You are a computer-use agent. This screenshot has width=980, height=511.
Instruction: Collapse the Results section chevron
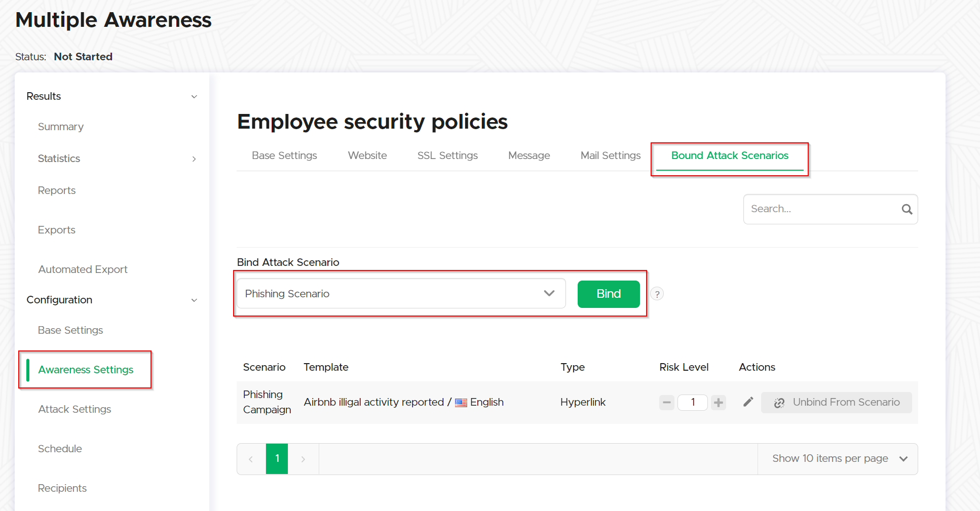click(x=194, y=96)
